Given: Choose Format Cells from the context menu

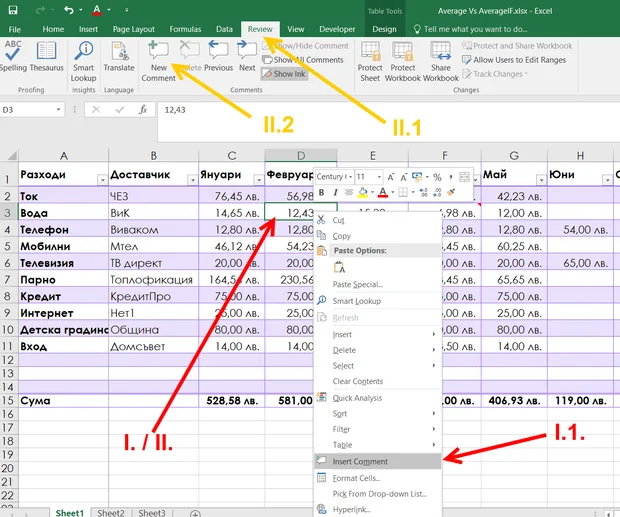Looking at the screenshot, I should pos(378,478).
